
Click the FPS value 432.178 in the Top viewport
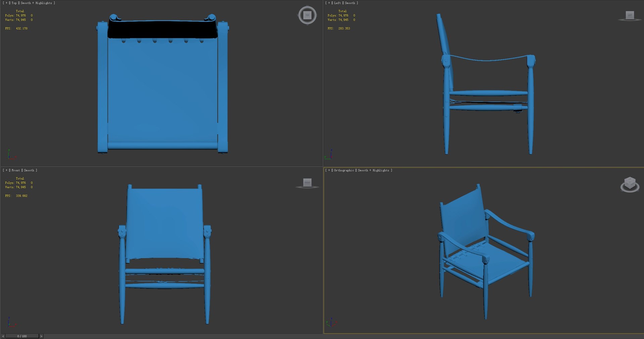pyautogui.click(x=22, y=29)
